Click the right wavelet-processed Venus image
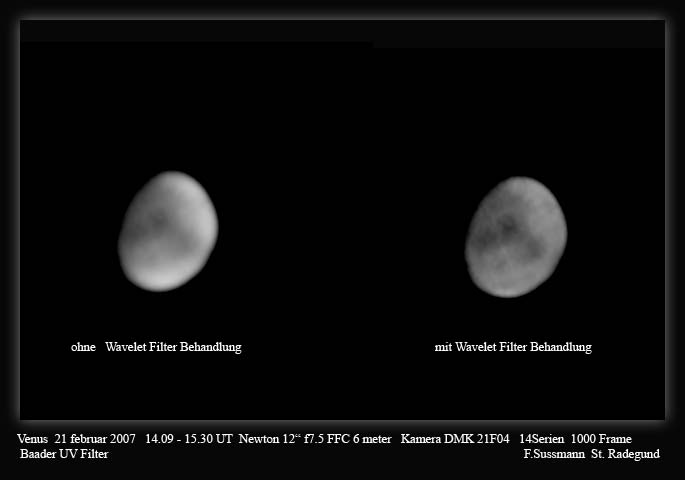The width and height of the screenshot is (685, 480). click(515, 237)
